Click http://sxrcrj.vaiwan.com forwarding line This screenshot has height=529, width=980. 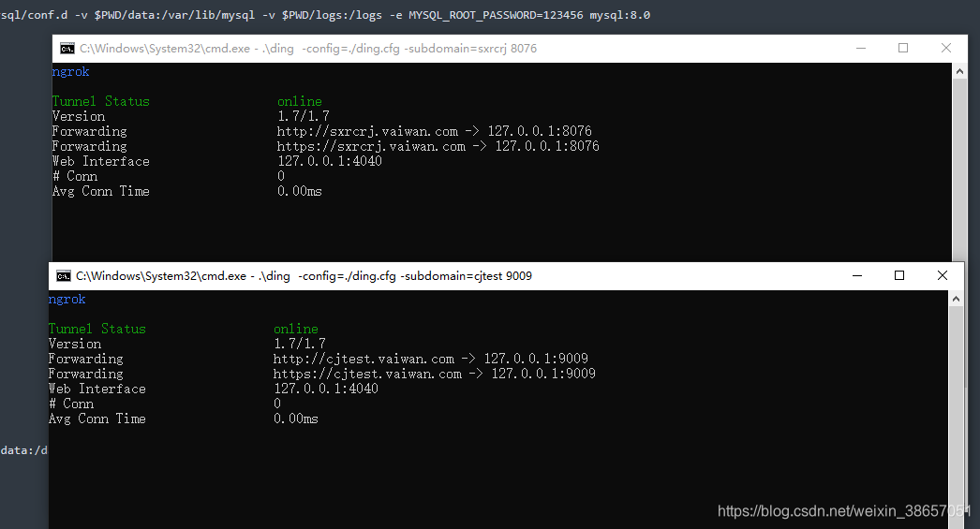[x=435, y=131]
